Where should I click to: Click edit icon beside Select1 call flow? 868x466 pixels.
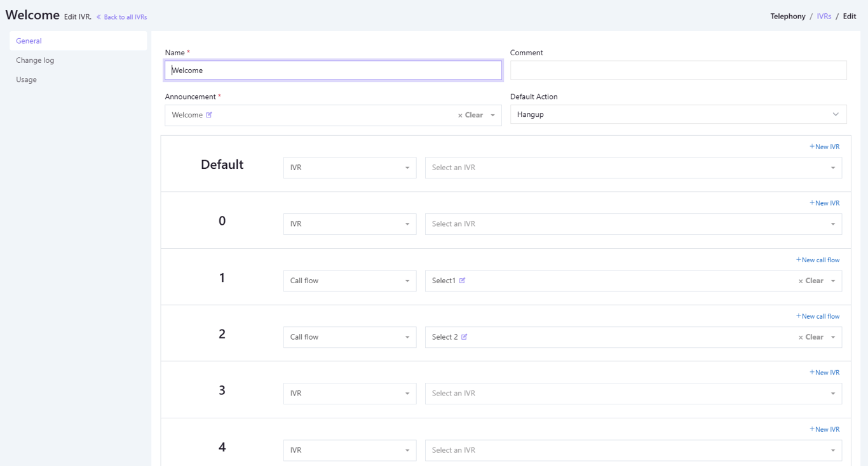pyautogui.click(x=463, y=281)
